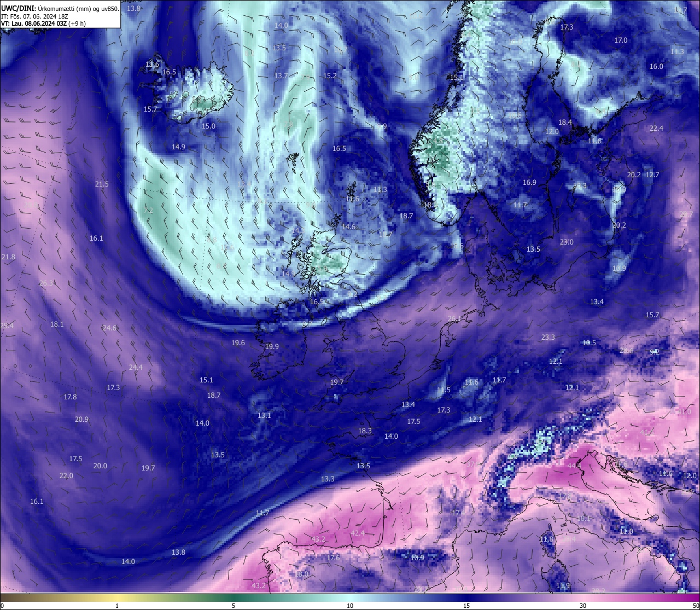Click the map value 25.4
This screenshot has width=700, height=610.
[x=7, y=326]
